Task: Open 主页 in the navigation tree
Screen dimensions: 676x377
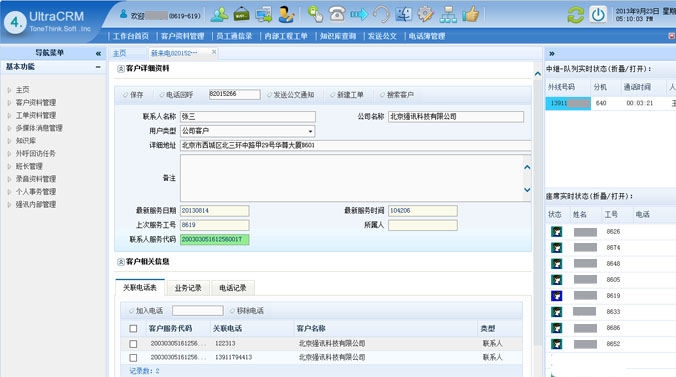Action: click(22, 90)
